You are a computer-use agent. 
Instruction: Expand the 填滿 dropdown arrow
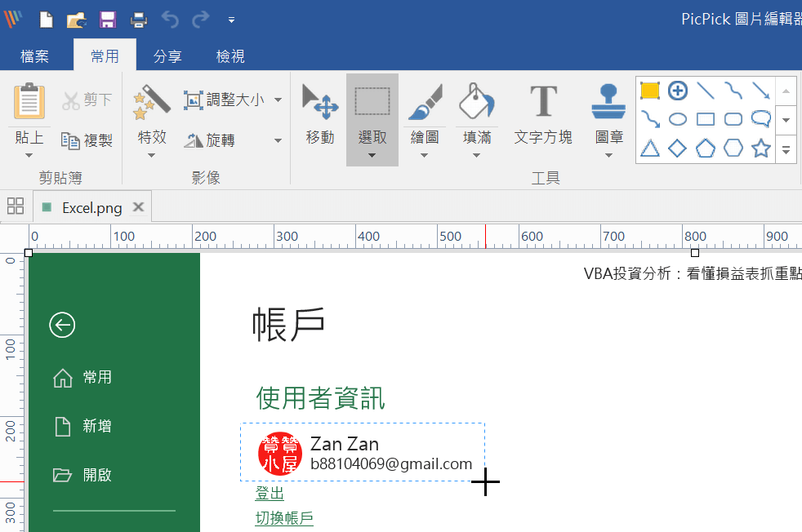[x=477, y=155]
